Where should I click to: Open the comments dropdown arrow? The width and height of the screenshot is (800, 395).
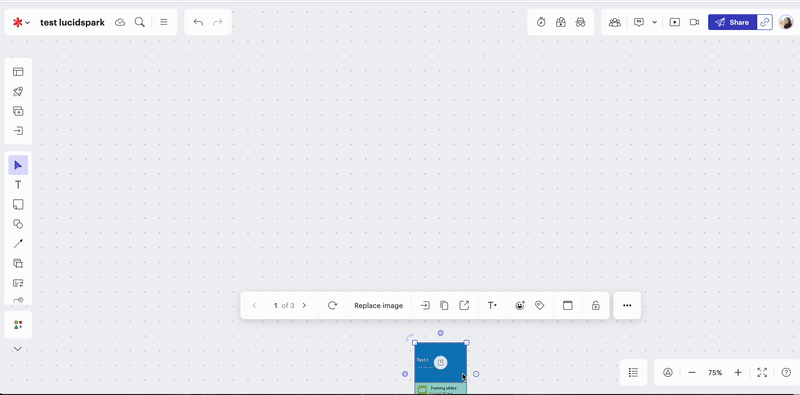click(655, 22)
